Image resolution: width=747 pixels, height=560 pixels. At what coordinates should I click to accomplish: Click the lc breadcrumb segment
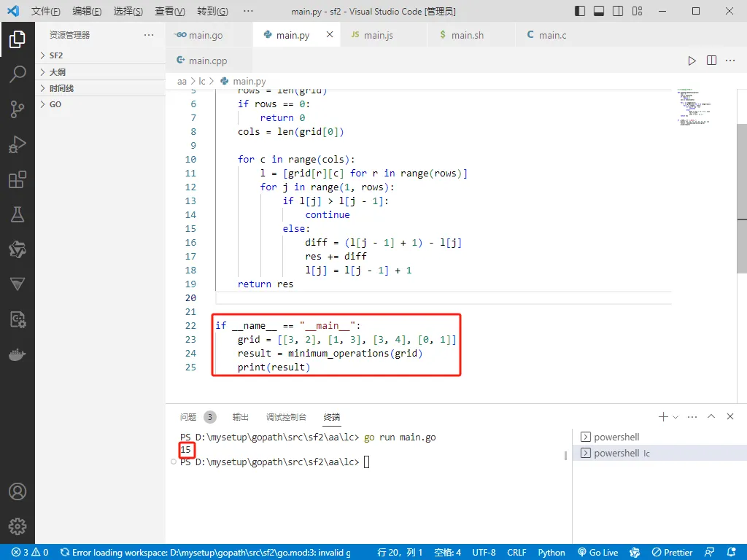coord(202,82)
